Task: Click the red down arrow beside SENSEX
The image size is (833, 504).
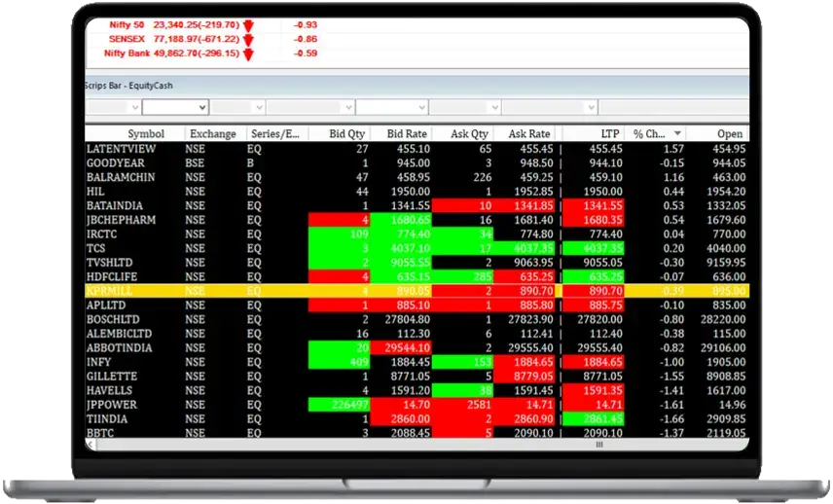Action: click(248, 40)
